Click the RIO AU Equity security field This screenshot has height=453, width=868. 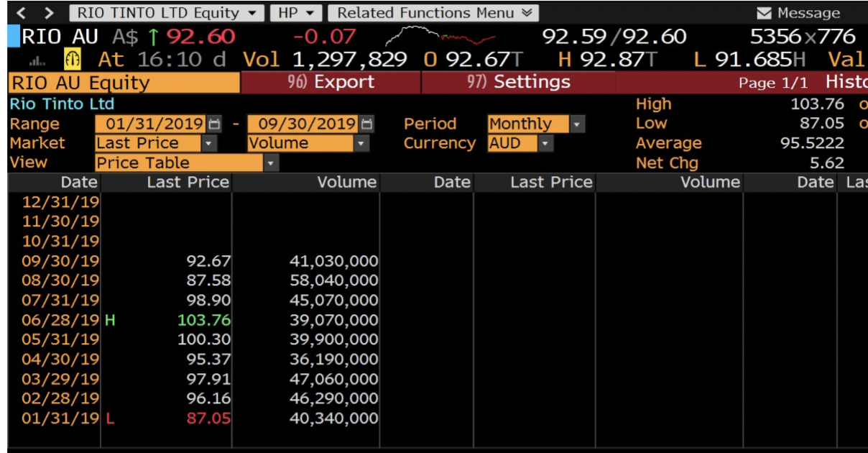point(124,83)
